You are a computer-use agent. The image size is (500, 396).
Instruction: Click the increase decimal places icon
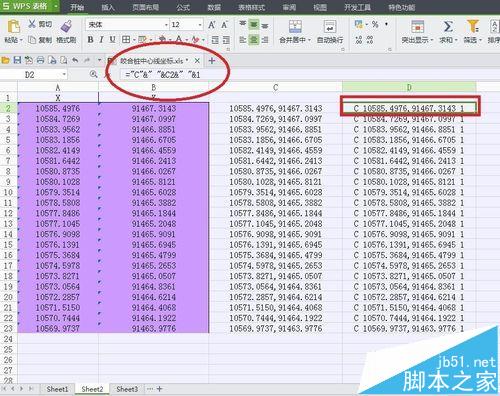coord(359,40)
